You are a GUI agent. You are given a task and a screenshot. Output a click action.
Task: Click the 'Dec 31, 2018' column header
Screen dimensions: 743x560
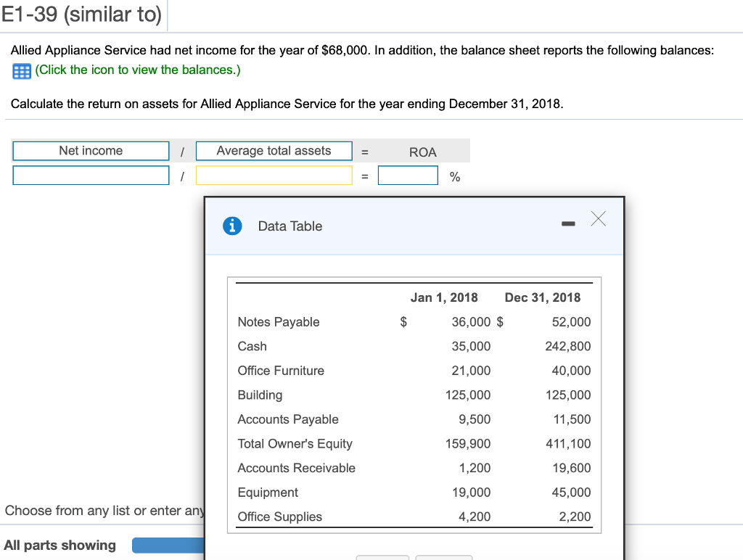(x=543, y=297)
